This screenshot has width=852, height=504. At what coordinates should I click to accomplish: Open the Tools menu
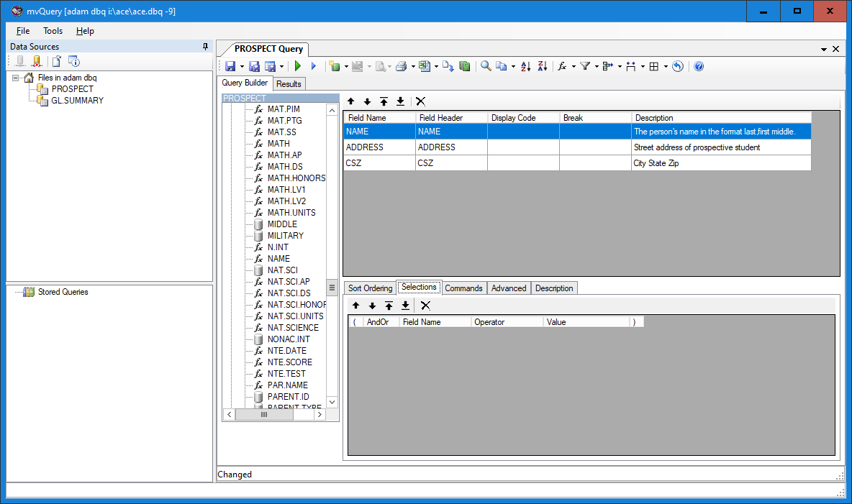[x=53, y=31]
